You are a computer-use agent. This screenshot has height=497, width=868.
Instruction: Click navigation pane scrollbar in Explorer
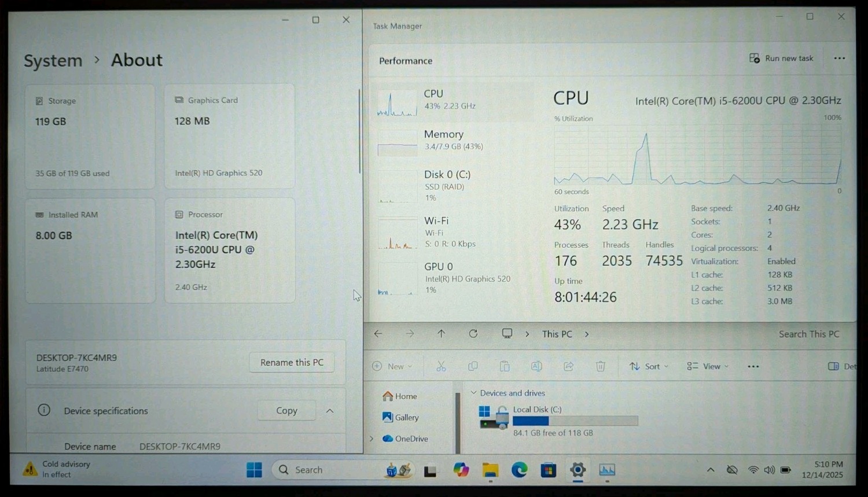(x=458, y=422)
